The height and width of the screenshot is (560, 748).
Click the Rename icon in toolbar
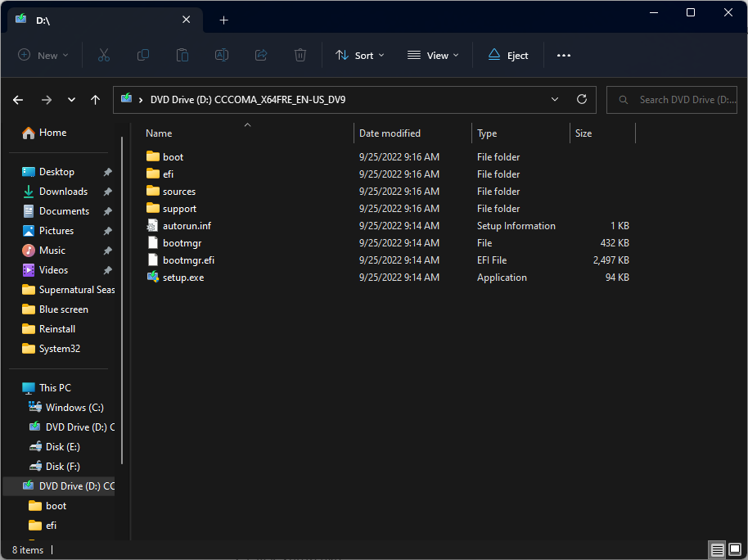[222, 56]
